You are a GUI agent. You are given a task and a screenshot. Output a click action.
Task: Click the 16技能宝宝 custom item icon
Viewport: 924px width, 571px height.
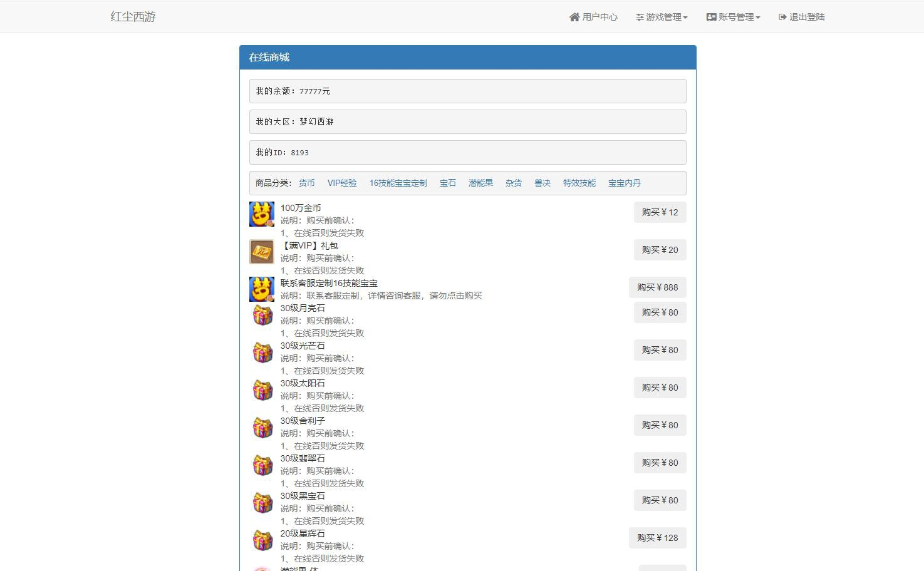pos(262,289)
